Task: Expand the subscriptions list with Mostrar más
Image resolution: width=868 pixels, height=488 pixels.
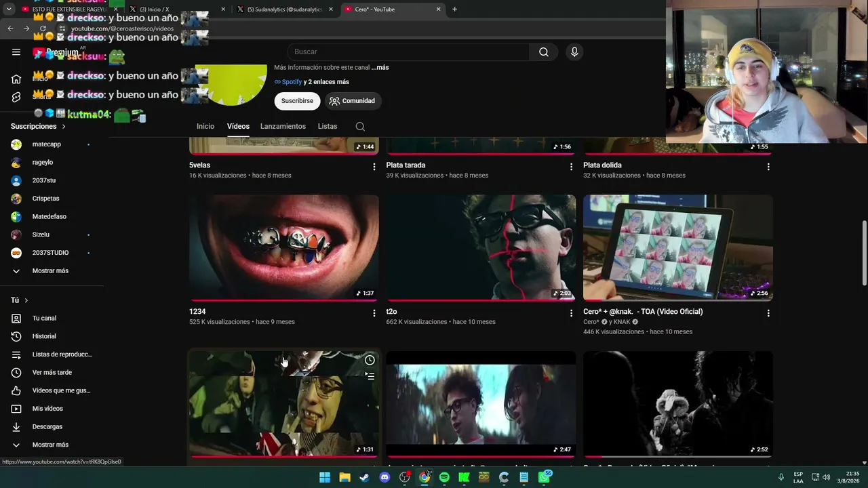Action: click(x=52, y=271)
